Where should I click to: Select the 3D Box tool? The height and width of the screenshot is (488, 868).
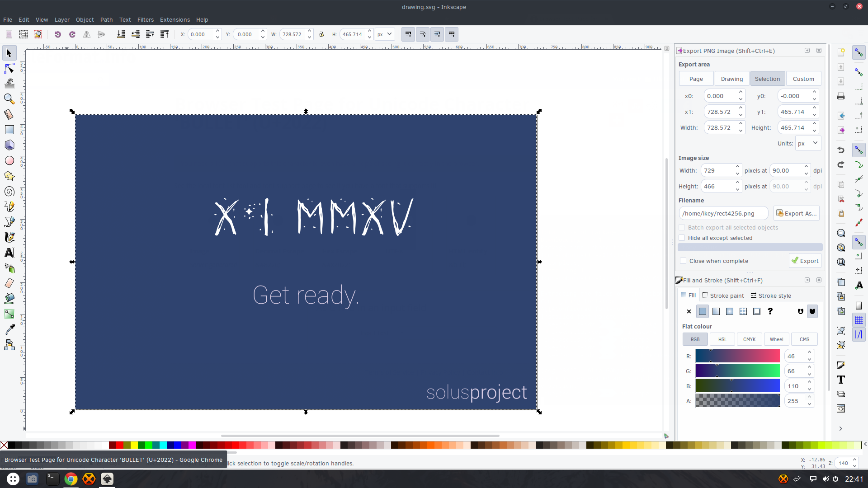point(9,145)
